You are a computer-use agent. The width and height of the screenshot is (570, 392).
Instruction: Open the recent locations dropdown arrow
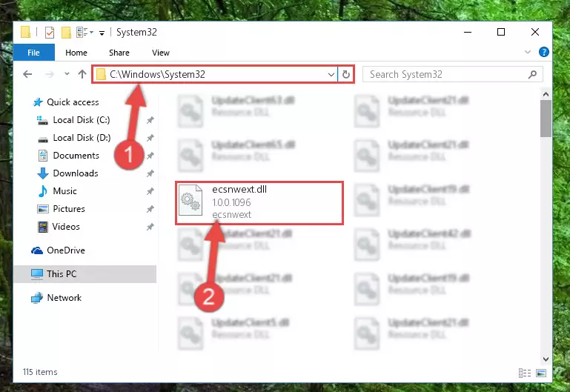coord(67,74)
